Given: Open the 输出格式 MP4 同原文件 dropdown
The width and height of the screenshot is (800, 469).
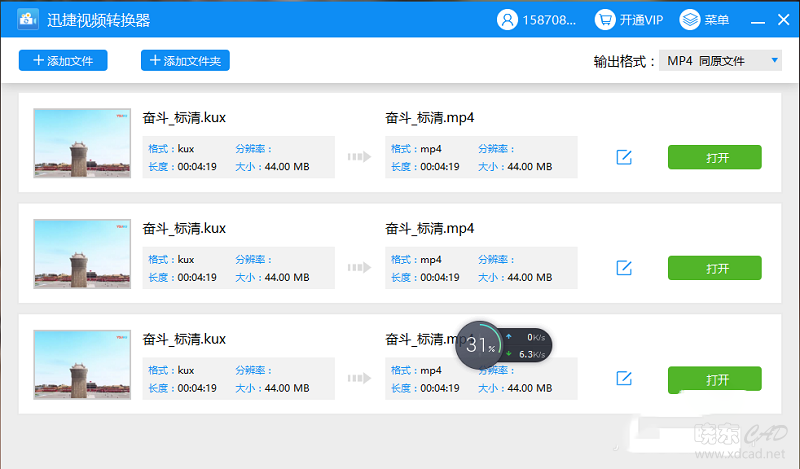Looking at the screenshot, I should 720,61.
